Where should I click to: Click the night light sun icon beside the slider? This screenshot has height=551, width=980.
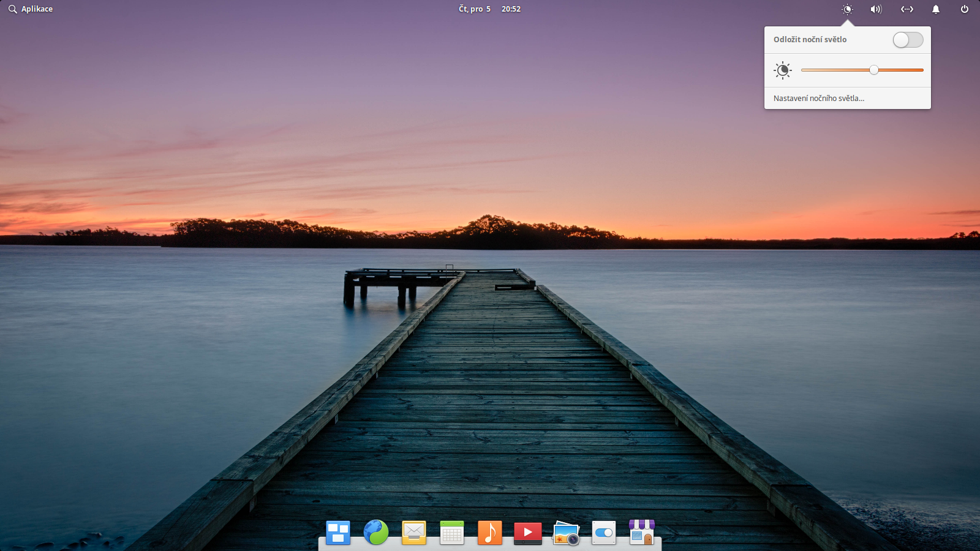[783, 70]
